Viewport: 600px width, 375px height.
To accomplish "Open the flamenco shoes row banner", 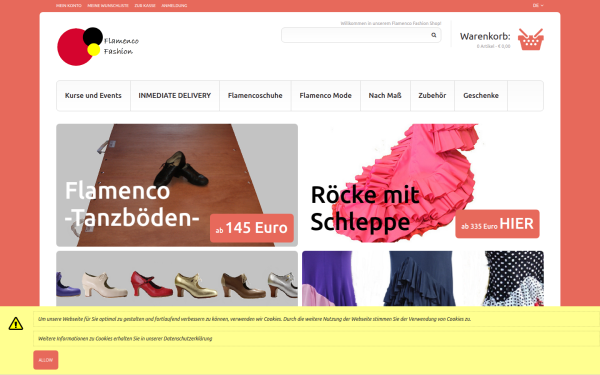I will pos(177,279).
